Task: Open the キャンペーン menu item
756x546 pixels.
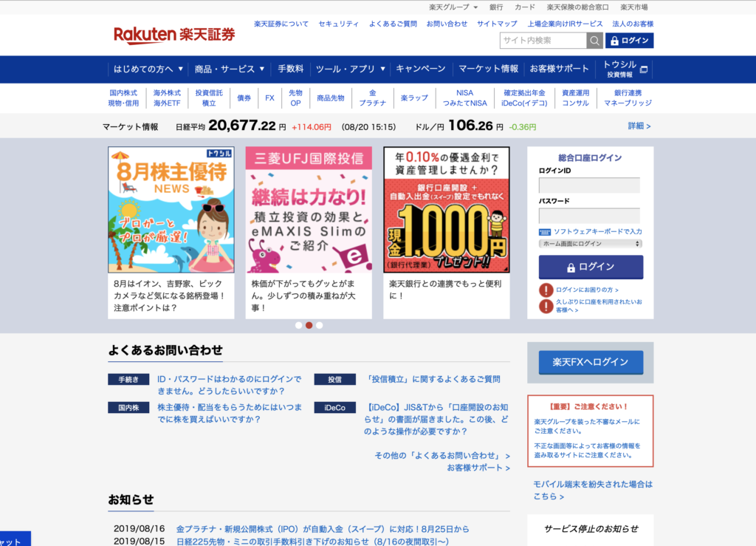Action: tap(421, 69)
